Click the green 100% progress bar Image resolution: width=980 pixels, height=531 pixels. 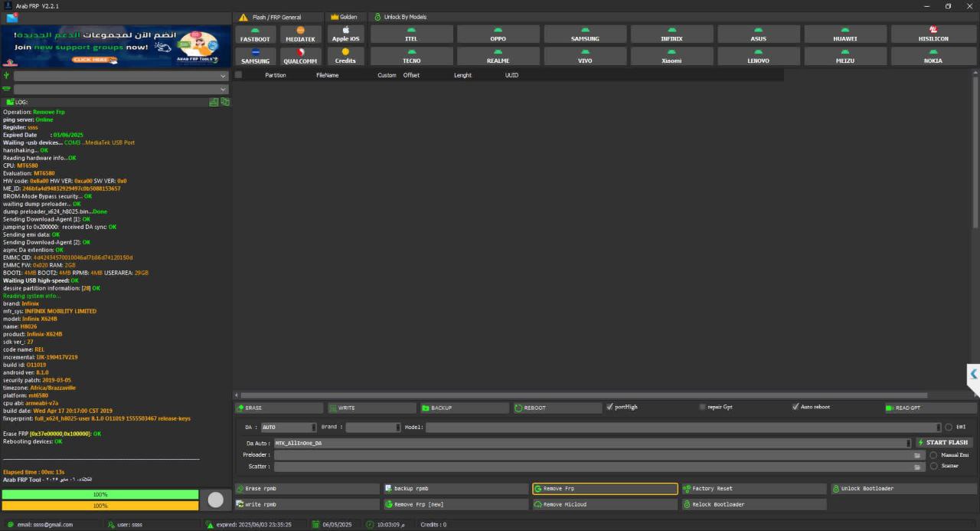pos(100,494)
